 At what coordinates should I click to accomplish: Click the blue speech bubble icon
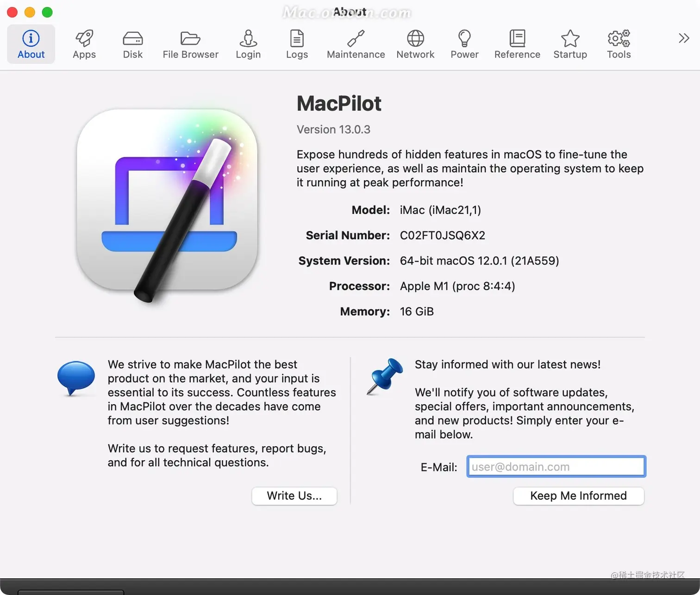pos(76,378)
